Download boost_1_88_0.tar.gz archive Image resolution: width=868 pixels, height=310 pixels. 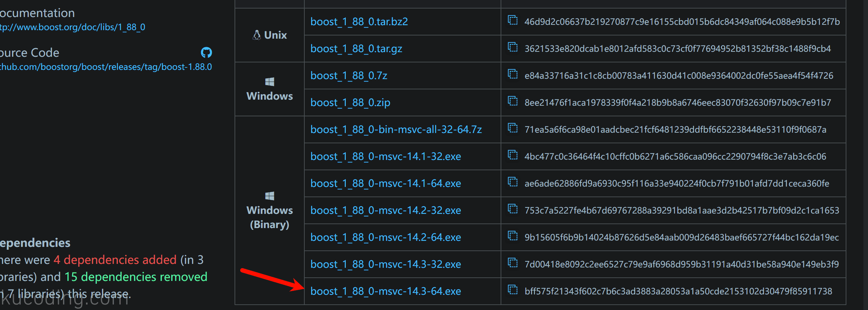click(356, 49)
